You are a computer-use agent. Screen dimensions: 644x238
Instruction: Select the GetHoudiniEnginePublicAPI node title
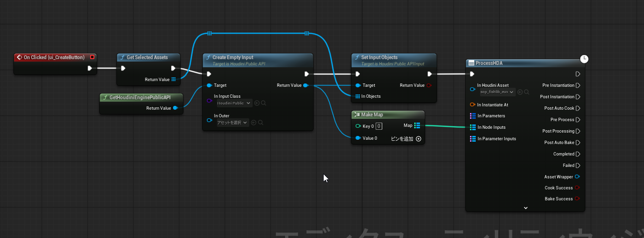pos(140,97)
